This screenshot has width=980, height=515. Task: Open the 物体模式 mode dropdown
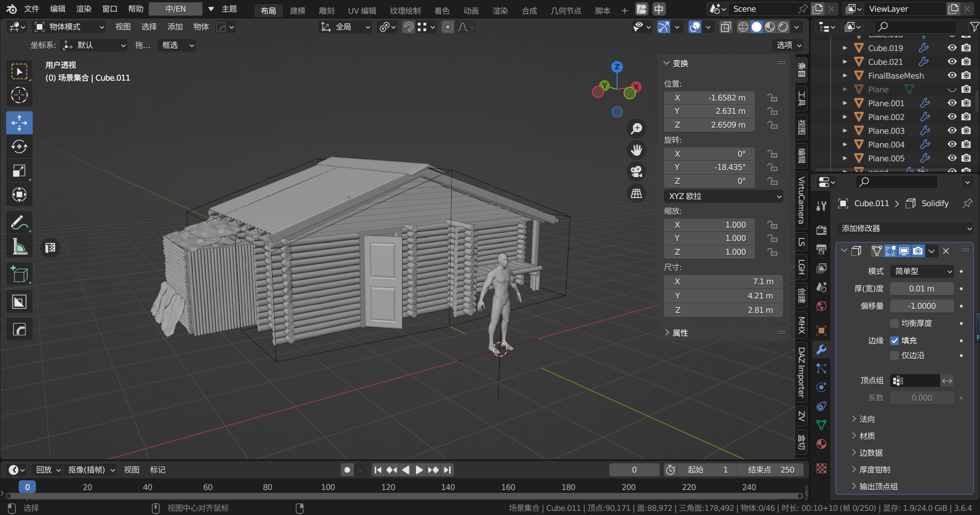69,27
